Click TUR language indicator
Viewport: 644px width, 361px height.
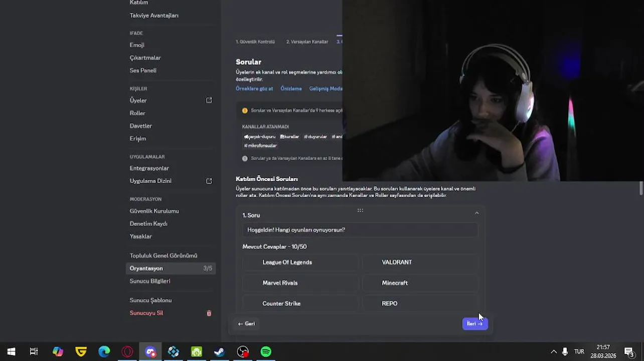pyautogui.click(x=579, y=352)
